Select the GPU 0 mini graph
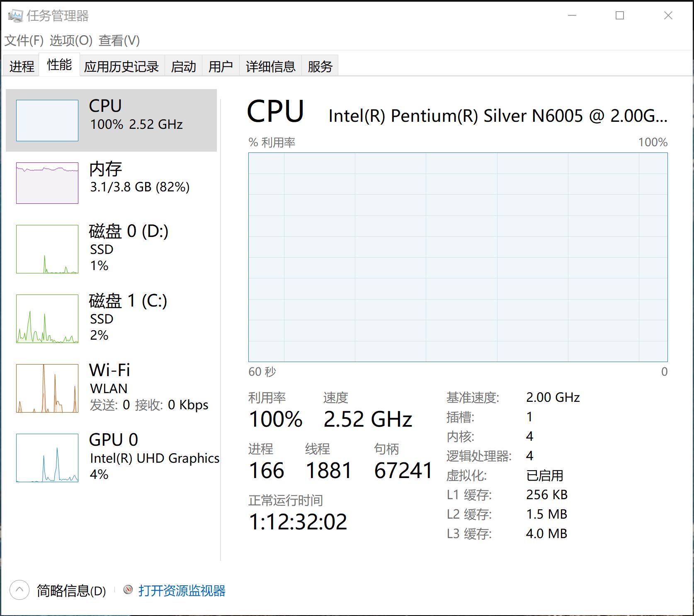 tap(47, 458)
